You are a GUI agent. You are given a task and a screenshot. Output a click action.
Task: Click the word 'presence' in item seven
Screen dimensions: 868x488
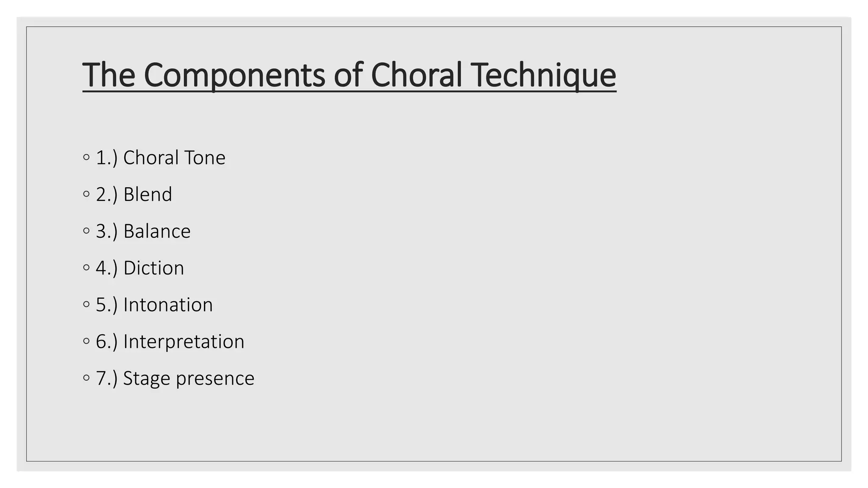tap(215, 378)
